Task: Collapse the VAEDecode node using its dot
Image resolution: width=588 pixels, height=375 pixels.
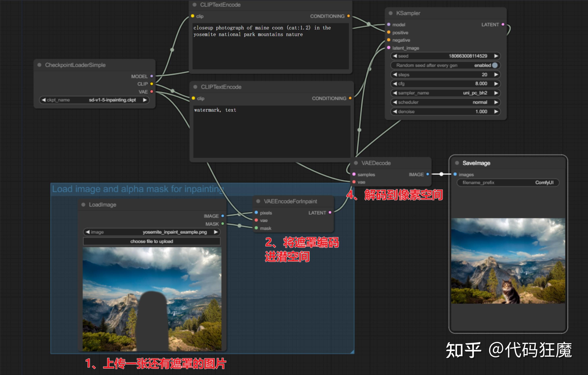Action: coord(356,163)
